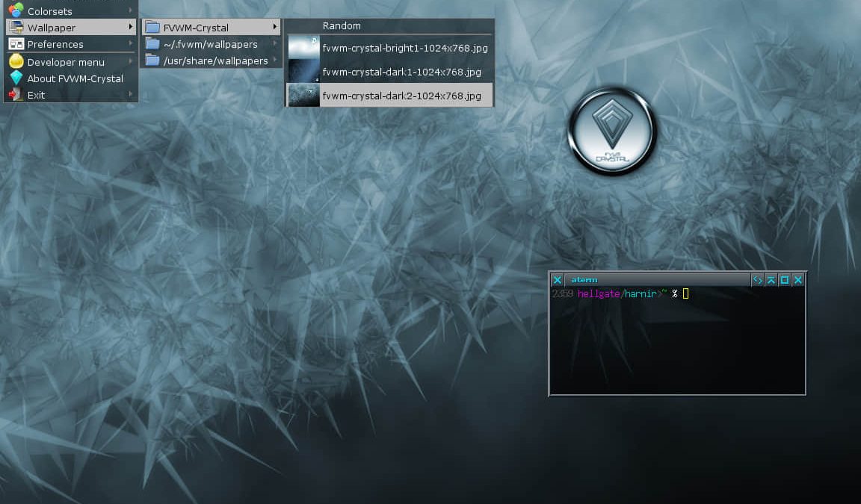Click the Colorsets colored-balls icon
This screenshot has height=504, width=861.
click(x=16, y=9)
